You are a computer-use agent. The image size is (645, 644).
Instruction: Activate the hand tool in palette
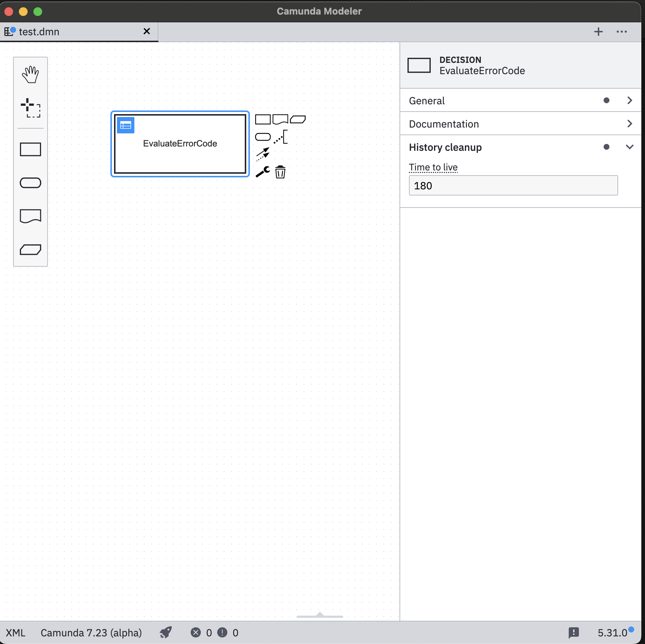[x=30, y=75]
